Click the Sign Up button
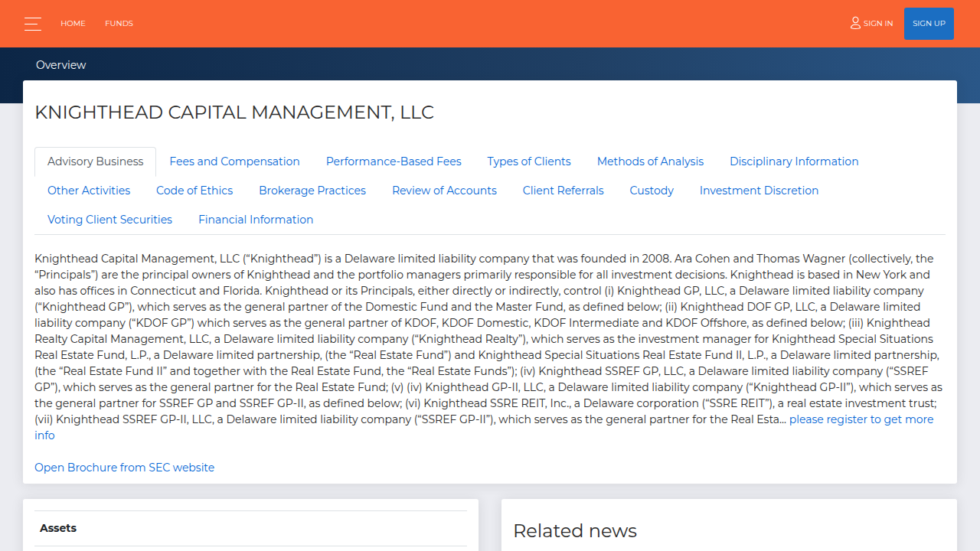This screenshot has width=980, height=551. (x=929, y=24)
